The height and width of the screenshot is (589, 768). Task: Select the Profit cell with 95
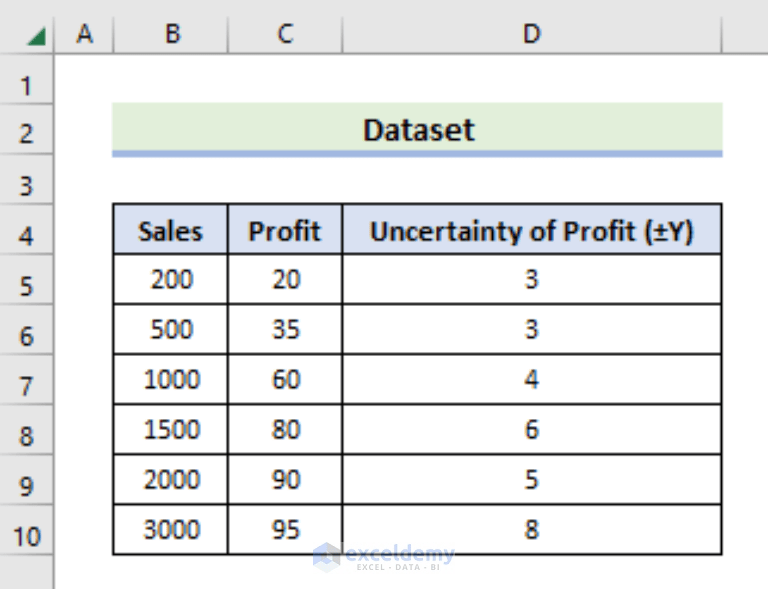tap(285, 529)
